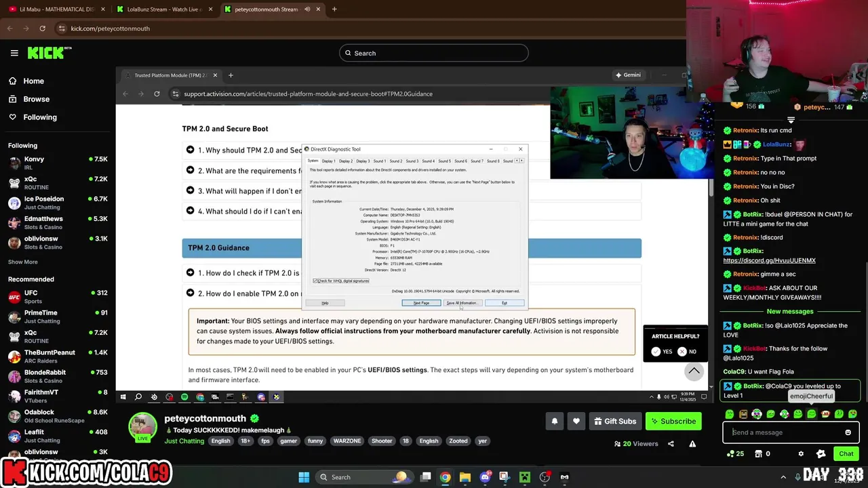868x488 pixels.
Task: Expand Following list with Show more
Action: point(23,262)
